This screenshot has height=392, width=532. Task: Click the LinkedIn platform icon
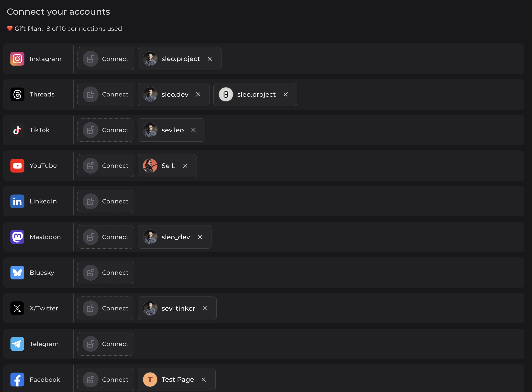[17, 201]
